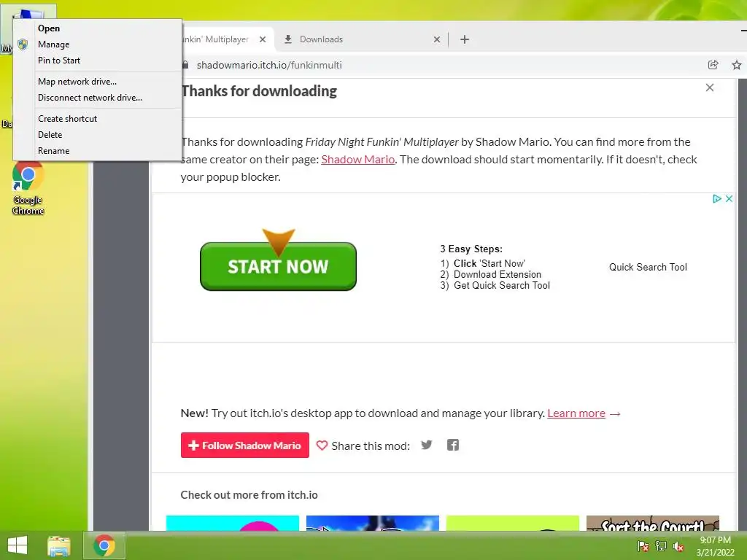Open the Shadow Mario creator link
Screen dimensions: 747x560
357,160
